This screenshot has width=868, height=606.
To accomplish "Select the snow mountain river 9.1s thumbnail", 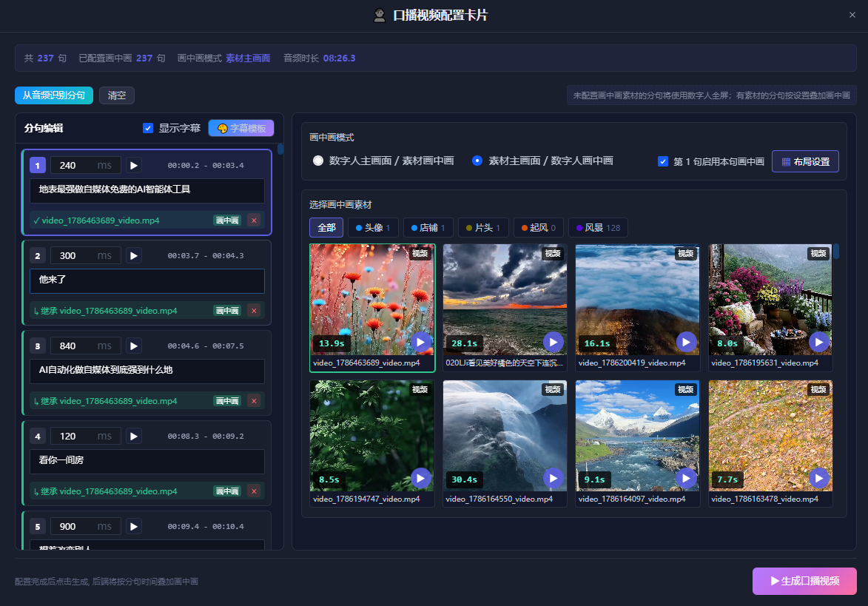I will [x=638, y=436].
